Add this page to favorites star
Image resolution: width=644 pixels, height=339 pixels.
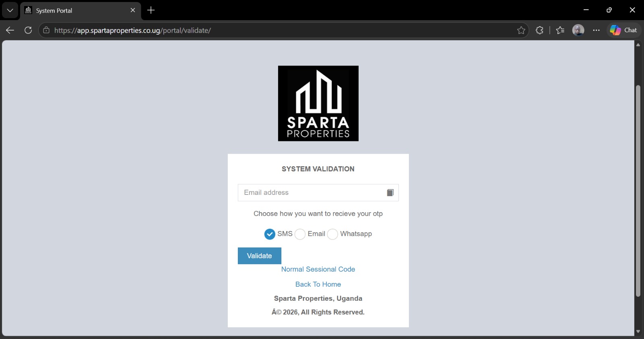click(521, 30)
